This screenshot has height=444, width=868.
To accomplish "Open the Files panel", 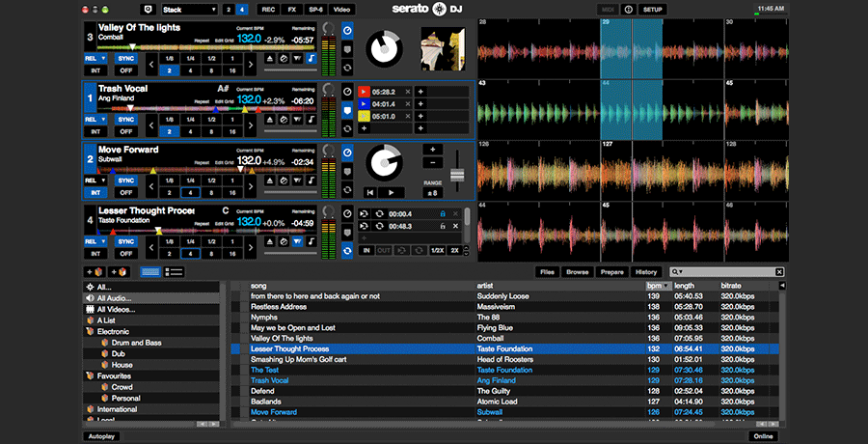I will pyautogui.click(x=548, y=272).
